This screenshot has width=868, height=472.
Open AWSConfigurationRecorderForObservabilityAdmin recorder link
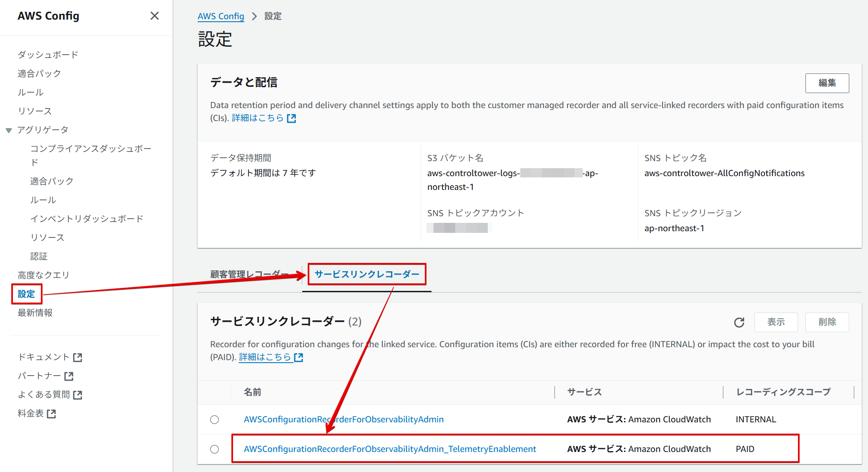(344, 419)
